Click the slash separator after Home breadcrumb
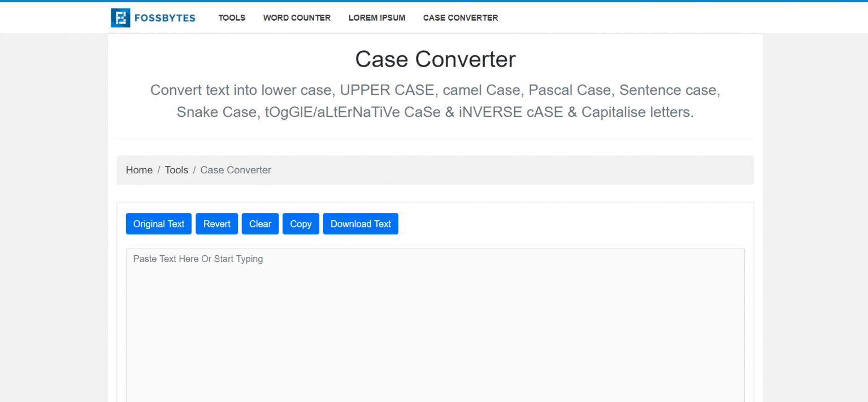This screenshot has width=868, height=402. [159, 170]
